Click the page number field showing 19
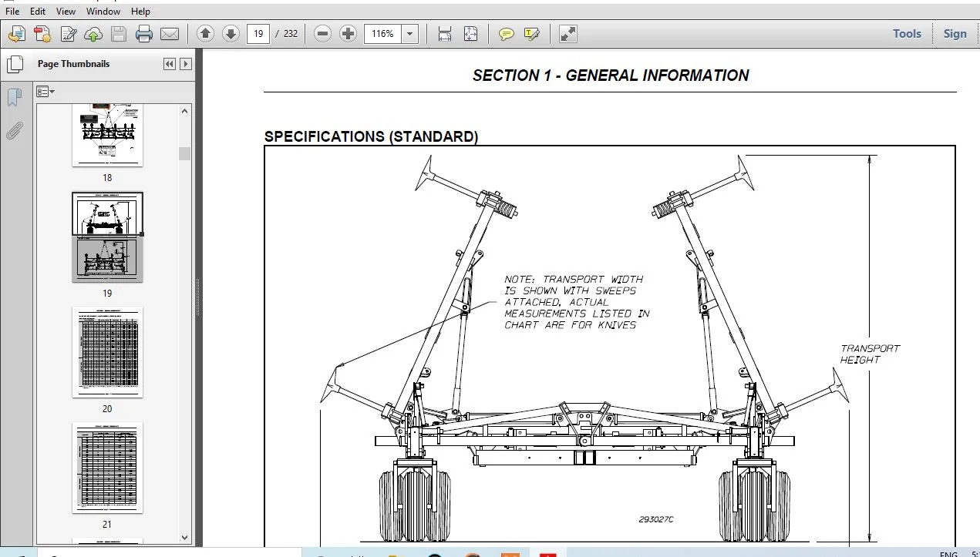 click(258, 34)
